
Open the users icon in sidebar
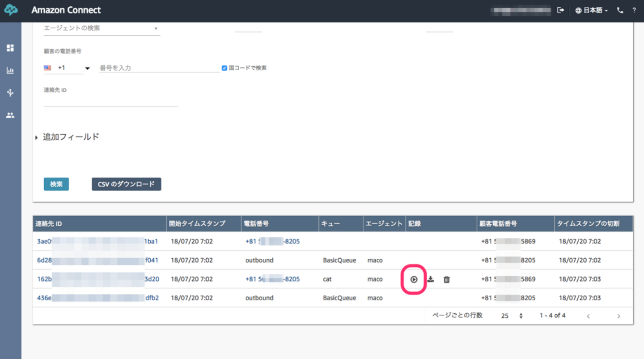(10, 115)
